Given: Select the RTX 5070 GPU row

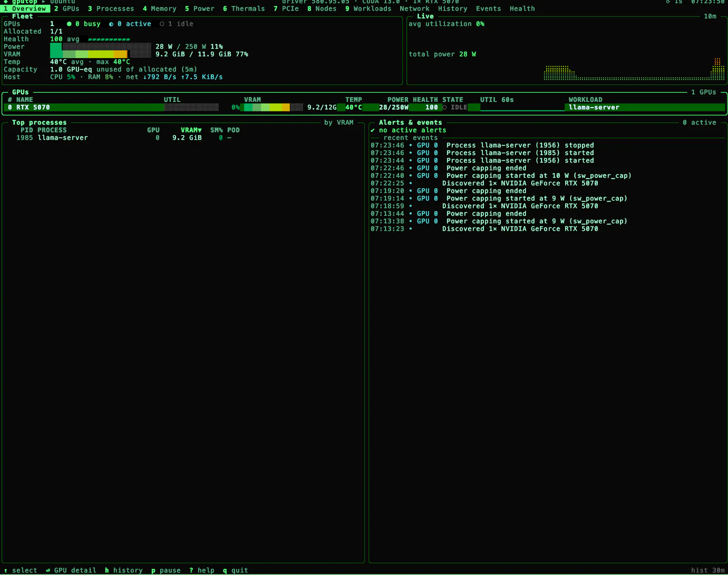Looking at the screenshot, I should pos(364,107).
